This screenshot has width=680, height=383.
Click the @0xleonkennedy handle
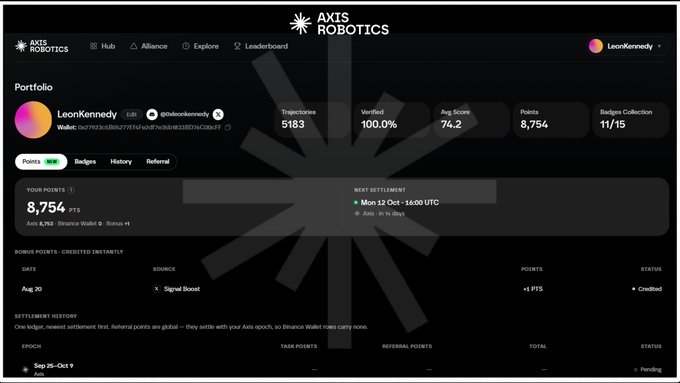[x=184, y=114]
